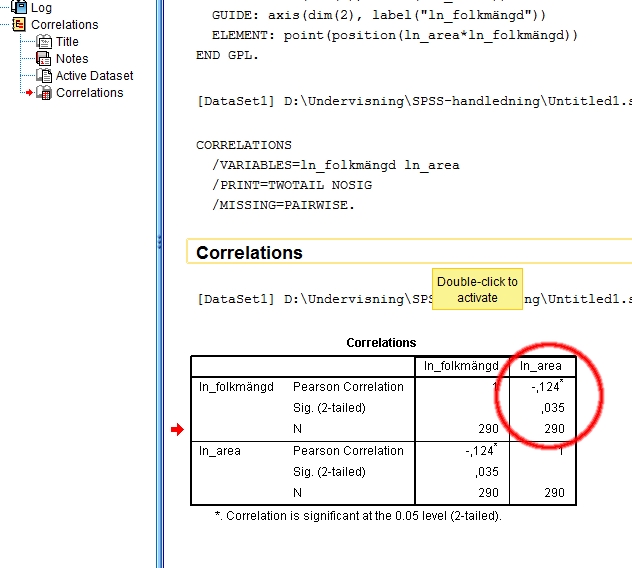The height and width of the screenshot is (568, 632).
Task: Select the Notes label in outline
Action: tap(72, 59)
